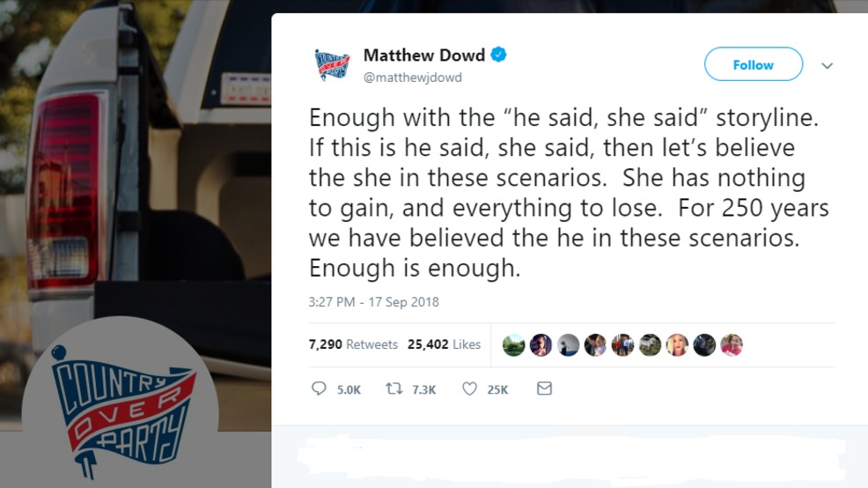868x488 pixels.
Task: Click the reply speech bubble icon
Action: 319,388
